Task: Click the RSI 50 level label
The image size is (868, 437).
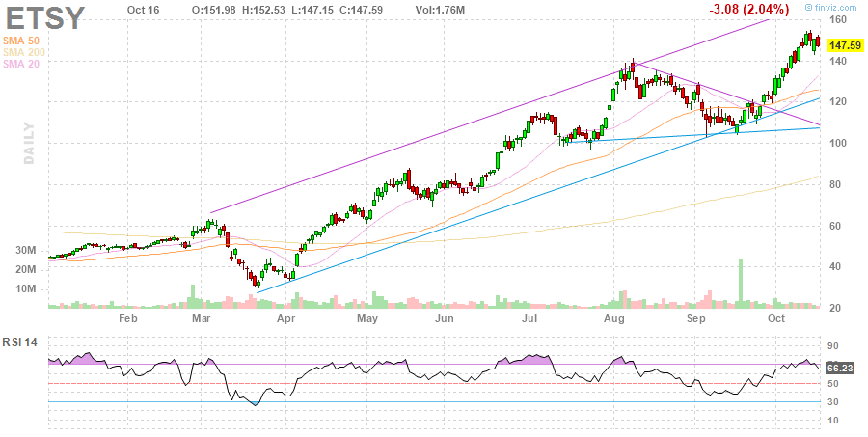Action: point(833,383)
